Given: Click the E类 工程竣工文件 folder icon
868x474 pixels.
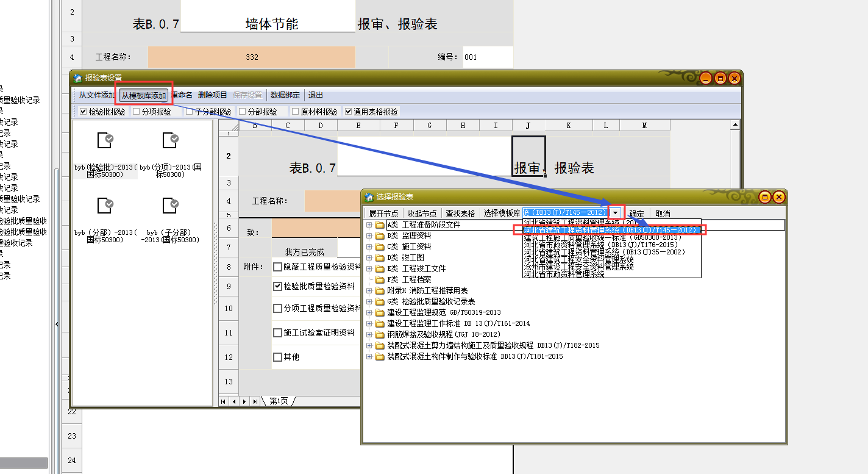Looking at the screenshot, I should pos(380,269).
